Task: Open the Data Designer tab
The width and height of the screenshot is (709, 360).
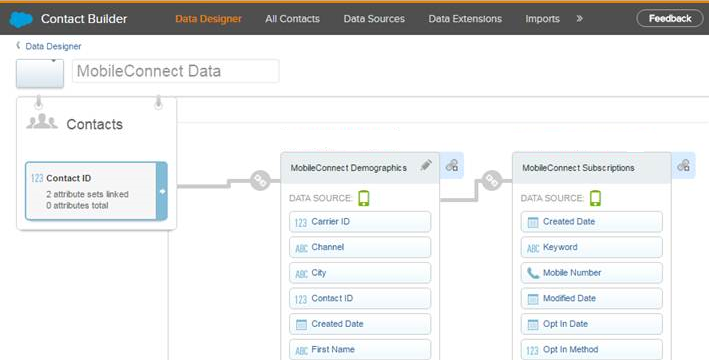Action: click(208, 19)
